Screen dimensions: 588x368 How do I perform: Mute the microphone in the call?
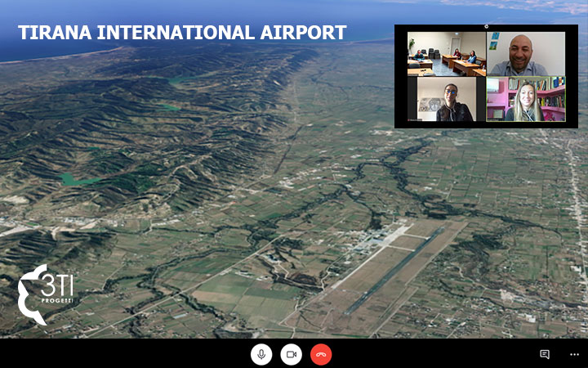261,354
